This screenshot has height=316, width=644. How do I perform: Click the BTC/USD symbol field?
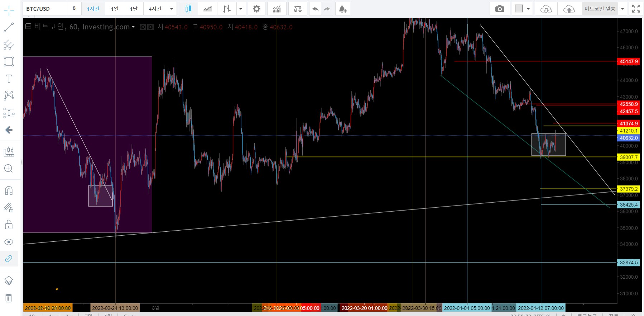pos(45,9)
